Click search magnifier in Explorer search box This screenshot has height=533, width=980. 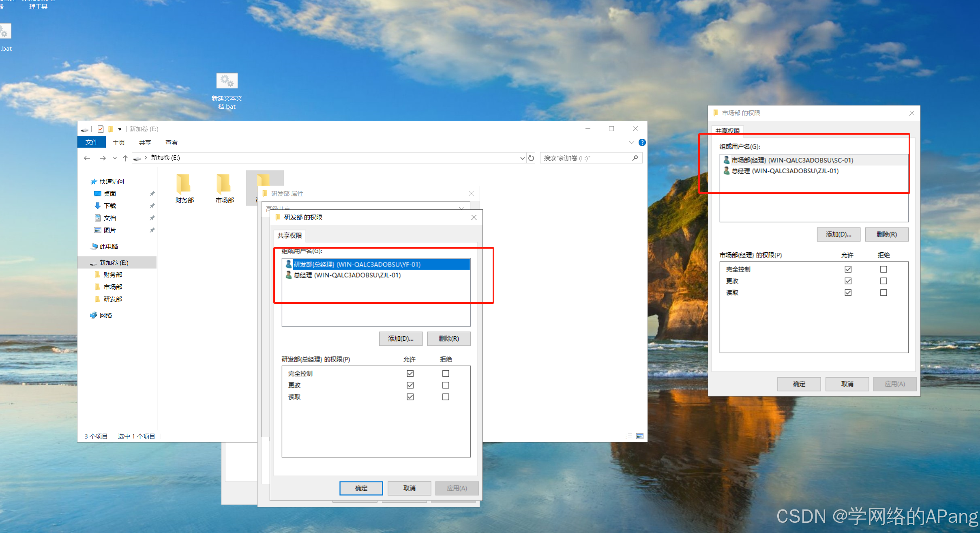635,158
